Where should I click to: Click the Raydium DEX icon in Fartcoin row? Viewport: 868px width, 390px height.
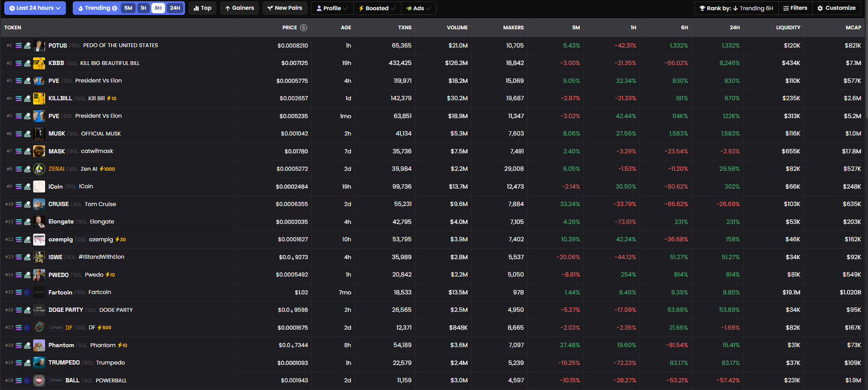(x=27, y=292)
